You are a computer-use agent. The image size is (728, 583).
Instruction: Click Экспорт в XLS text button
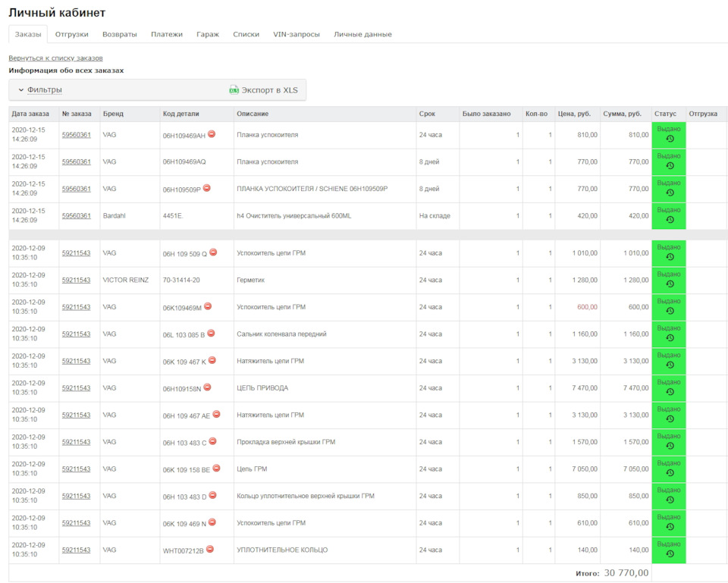269,90
